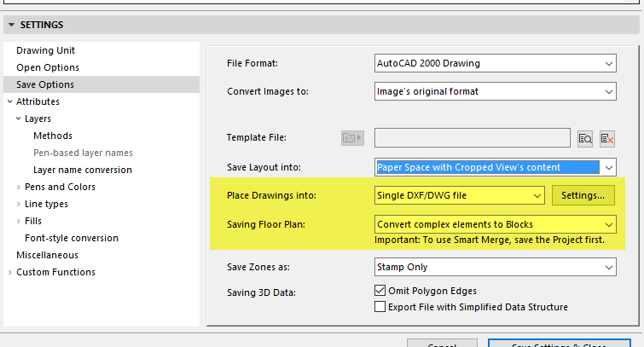Screen dimensions: 644x347
Task: Expand the Line types tree node
Action: [x=19, y=204]
